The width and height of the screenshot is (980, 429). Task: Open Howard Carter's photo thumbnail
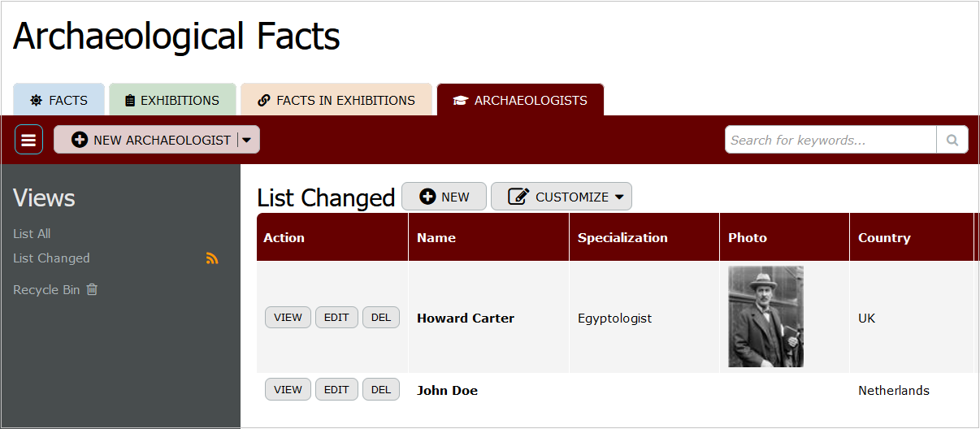point(765,317)
